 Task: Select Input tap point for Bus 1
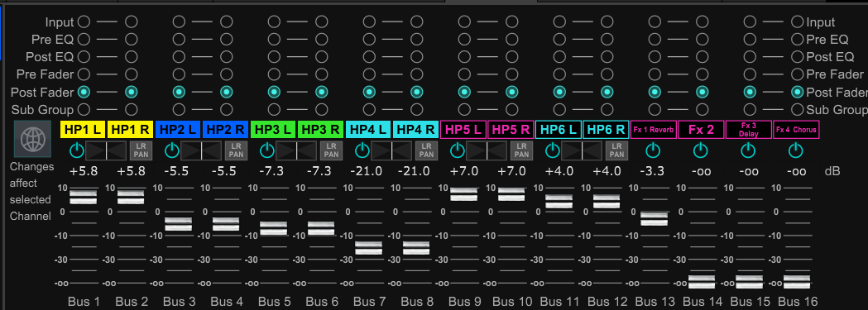pos(84,21)
